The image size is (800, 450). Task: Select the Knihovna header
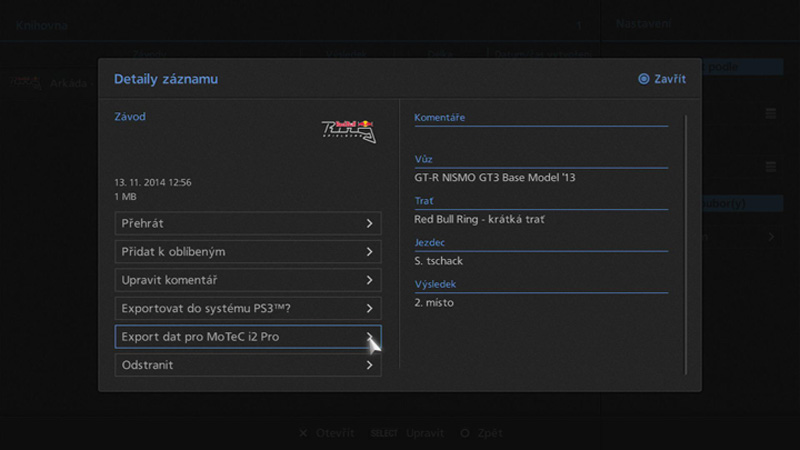click(42, 26)
